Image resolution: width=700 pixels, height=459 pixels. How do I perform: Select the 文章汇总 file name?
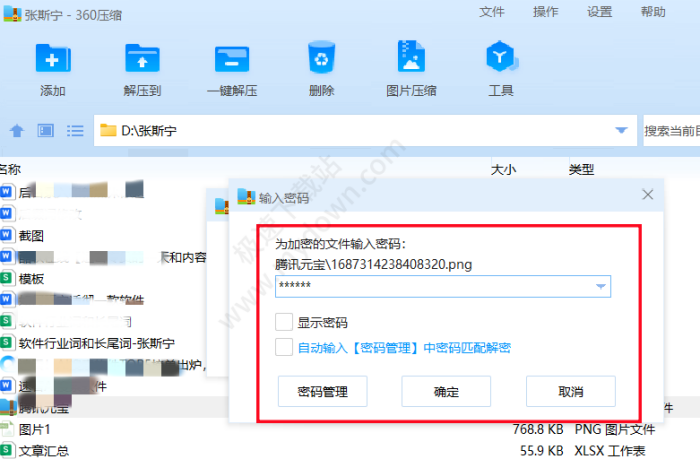tap(44, 451)
